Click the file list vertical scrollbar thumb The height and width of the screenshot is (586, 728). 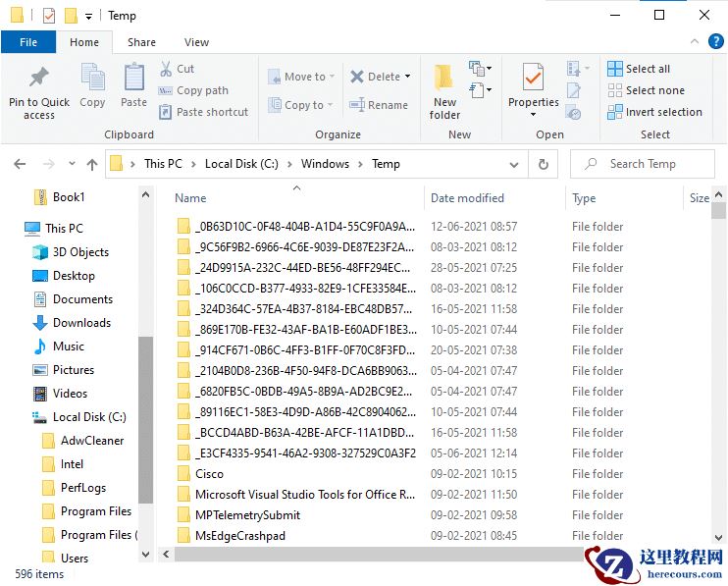(x=718, y=210)
